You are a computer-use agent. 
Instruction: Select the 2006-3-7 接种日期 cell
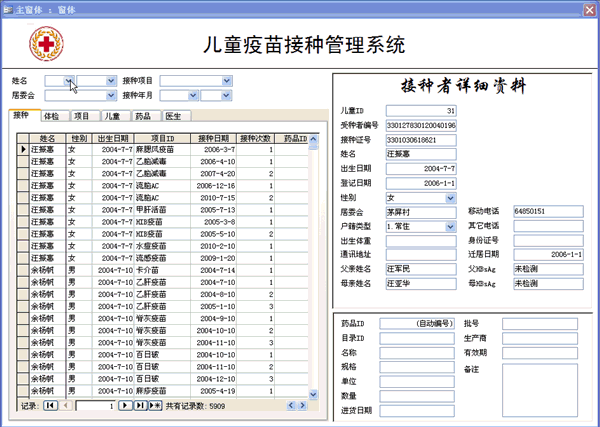coord(213,150)
